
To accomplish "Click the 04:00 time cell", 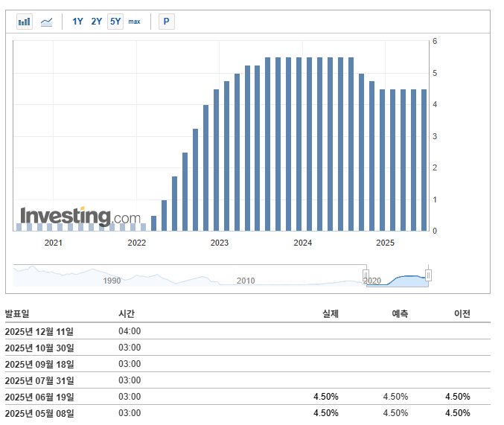I will pos(130,331).
